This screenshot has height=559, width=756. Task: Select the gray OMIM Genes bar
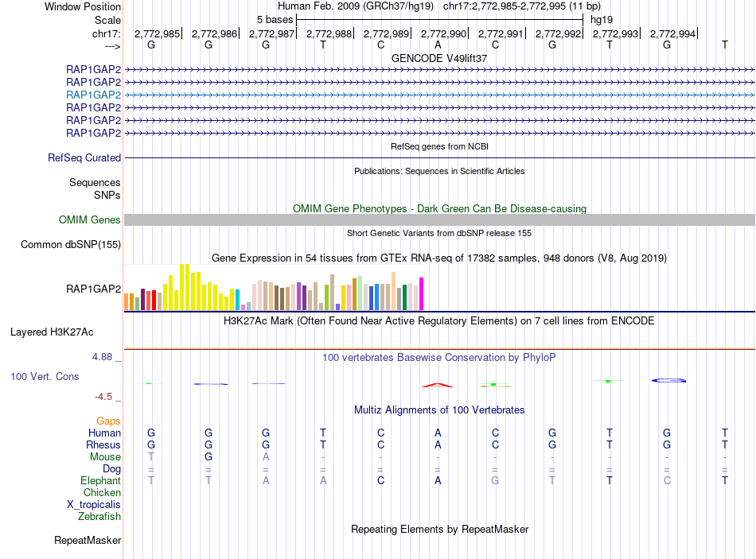(439, 220)
